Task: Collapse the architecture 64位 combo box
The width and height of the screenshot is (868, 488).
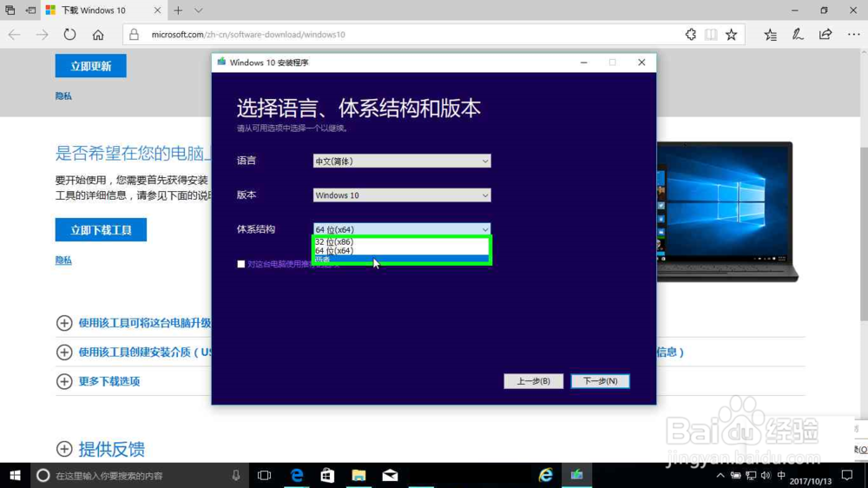Action: pos(402,229)
